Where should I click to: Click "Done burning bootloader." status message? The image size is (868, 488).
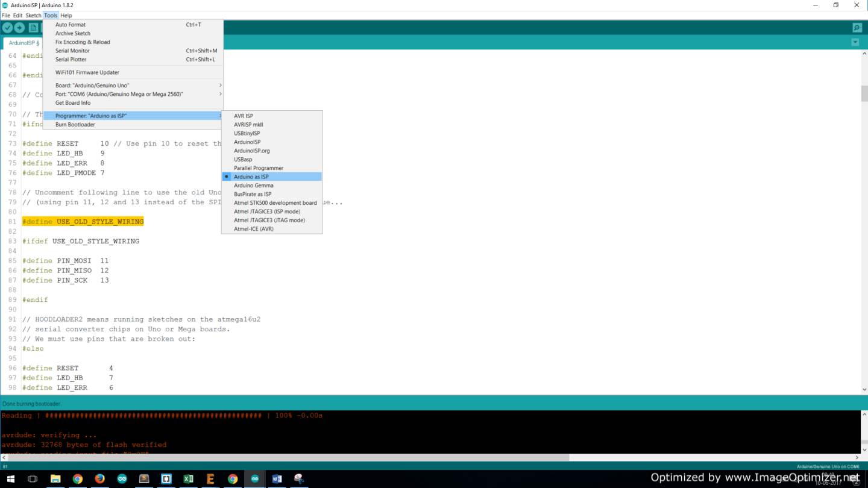click(32, 404)
